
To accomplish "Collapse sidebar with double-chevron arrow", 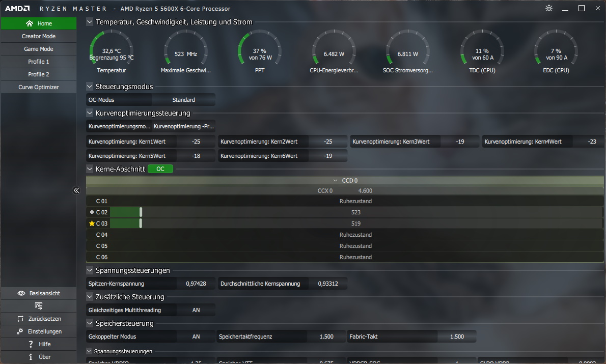I will click(x=76, y=190).
